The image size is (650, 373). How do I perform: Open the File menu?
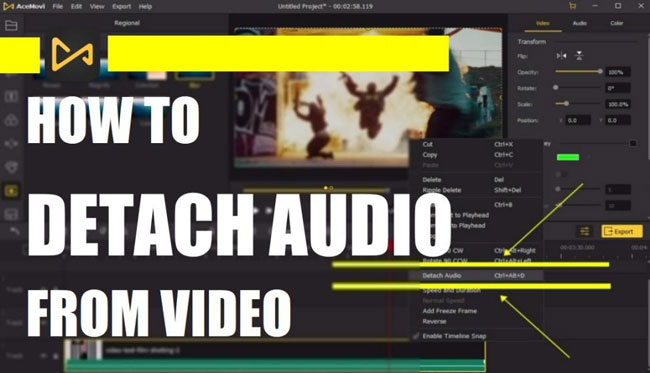click(x=58, y=6)
